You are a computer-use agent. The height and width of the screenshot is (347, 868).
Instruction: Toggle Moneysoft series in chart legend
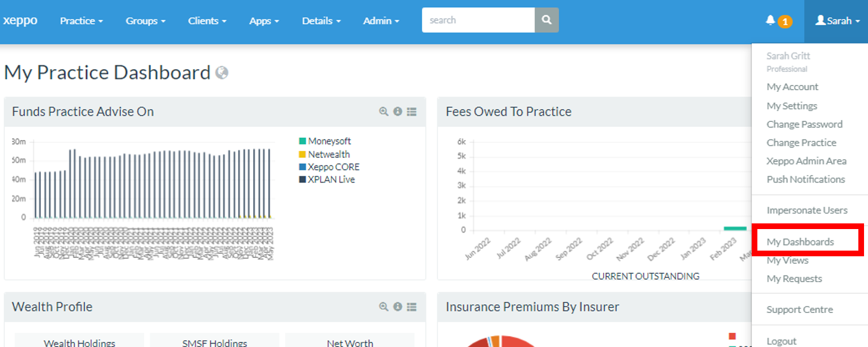click(x=329, y=141)
